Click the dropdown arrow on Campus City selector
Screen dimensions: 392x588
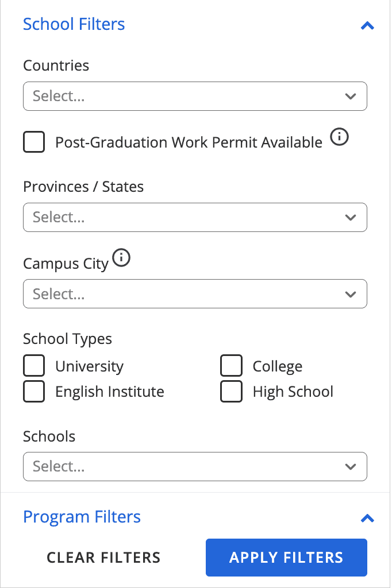(x=351, y=293)
